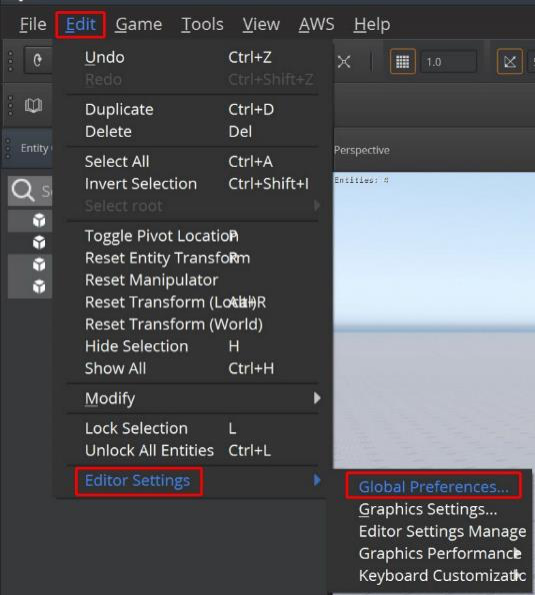Choose Reset Entity Transform

(x=194, y=258)
